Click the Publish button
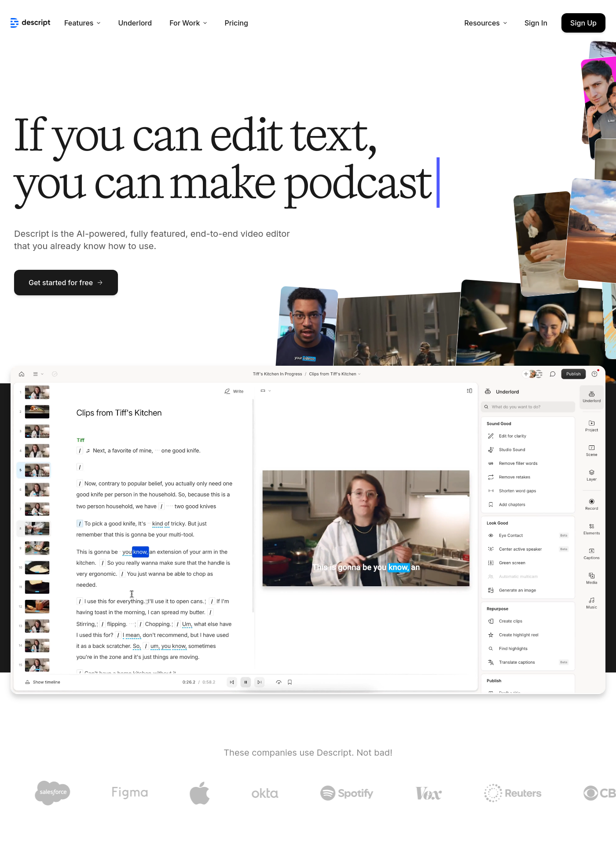 tap(573, 374)
